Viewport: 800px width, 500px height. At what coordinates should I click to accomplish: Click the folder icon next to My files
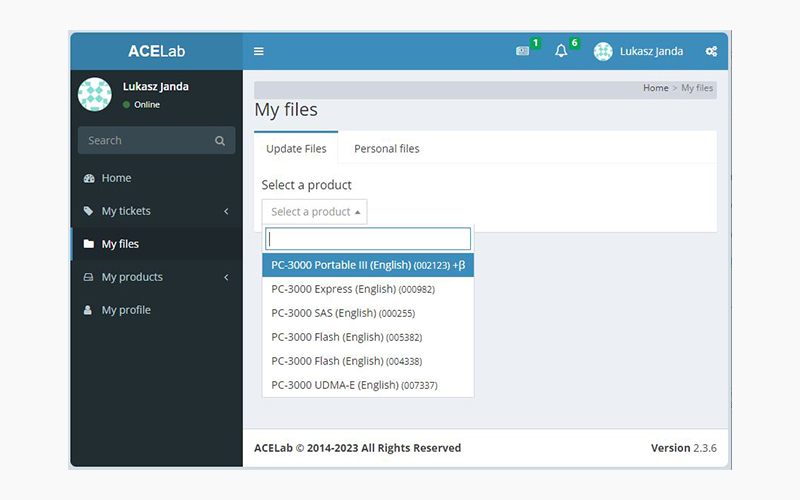tap(88, 244)
